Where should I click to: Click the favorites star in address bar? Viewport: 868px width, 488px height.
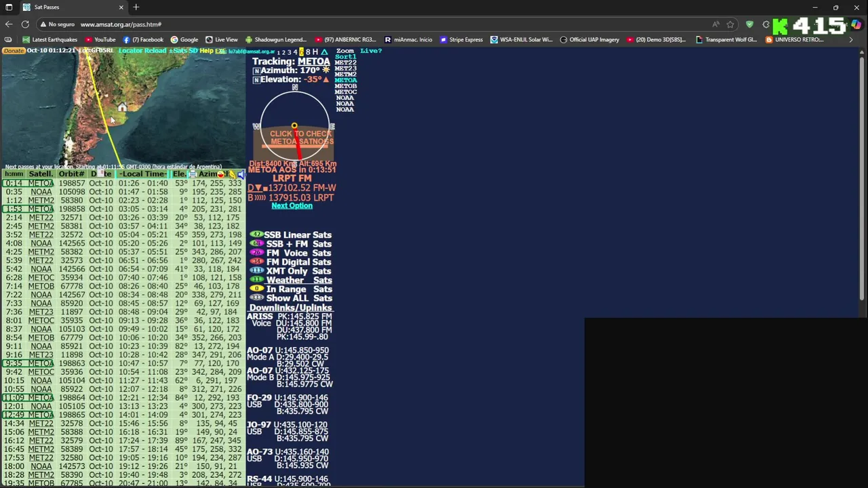(730, 24)
